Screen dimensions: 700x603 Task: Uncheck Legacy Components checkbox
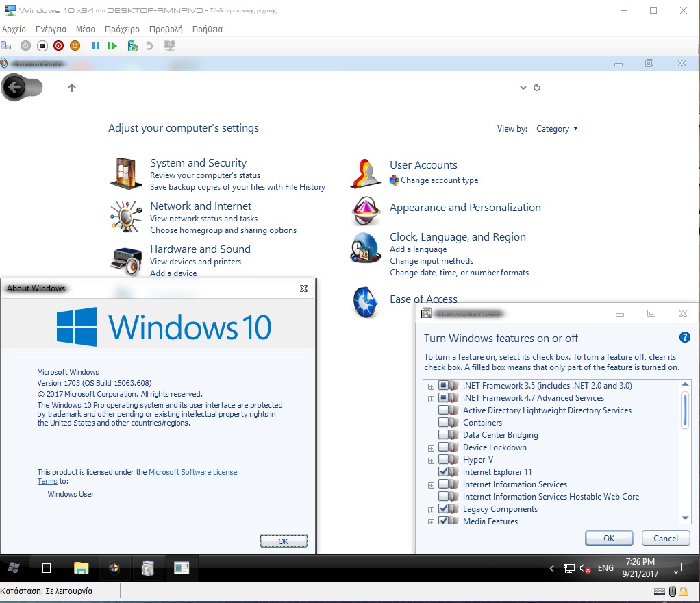(443, 508)
